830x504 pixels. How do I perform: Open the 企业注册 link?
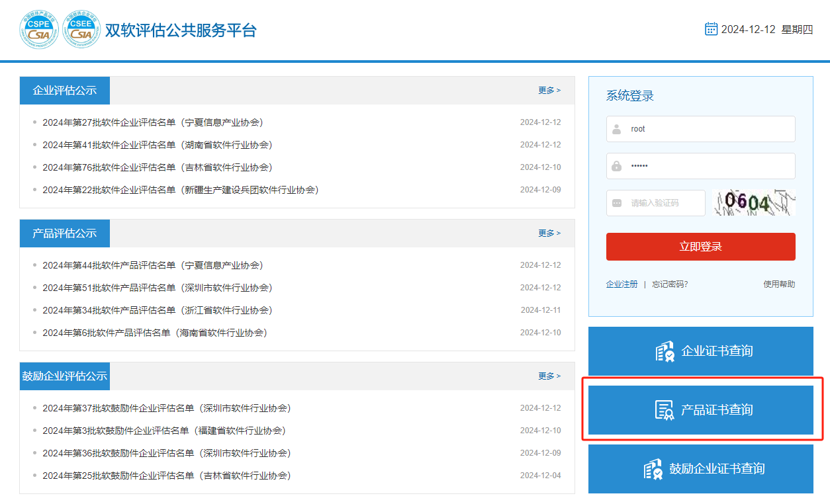point(622,284)
